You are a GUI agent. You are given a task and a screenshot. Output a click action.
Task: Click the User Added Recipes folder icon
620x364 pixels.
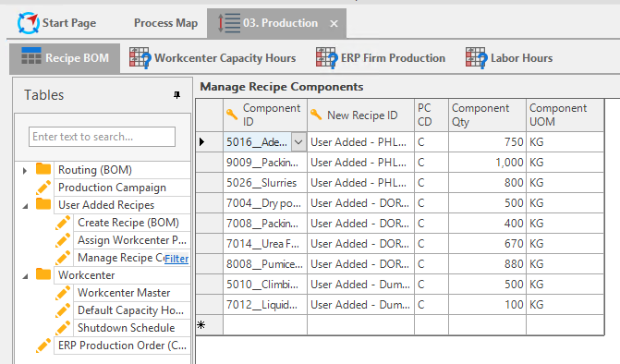[43, 204]
